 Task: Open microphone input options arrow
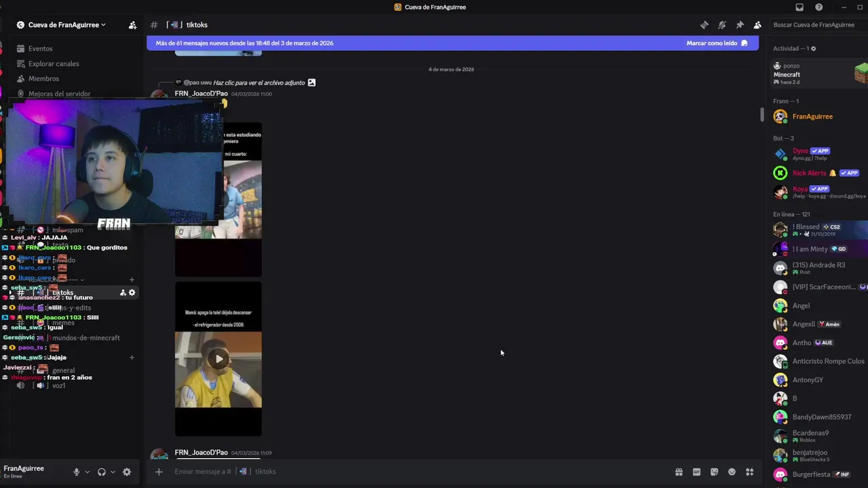[87, 472]
